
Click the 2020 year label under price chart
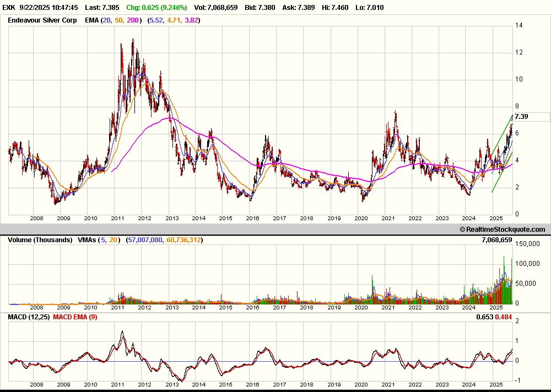pyautogui.click(x=361, y=218)
